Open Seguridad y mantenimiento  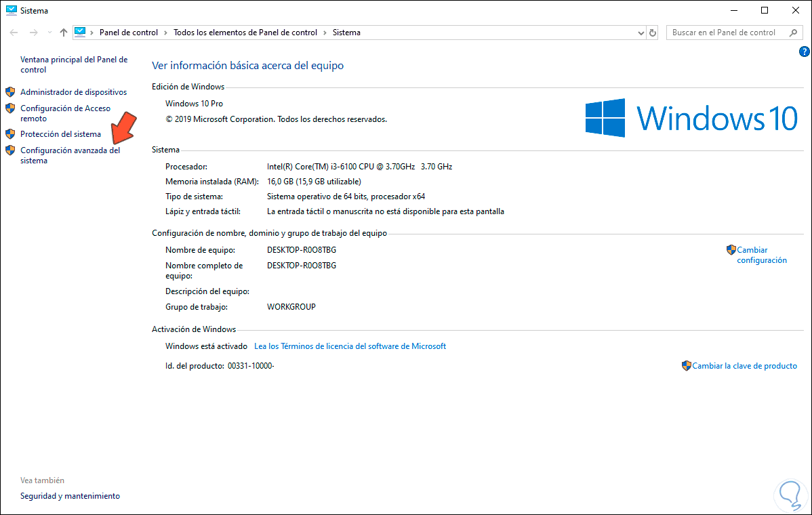tap(70, 496)
